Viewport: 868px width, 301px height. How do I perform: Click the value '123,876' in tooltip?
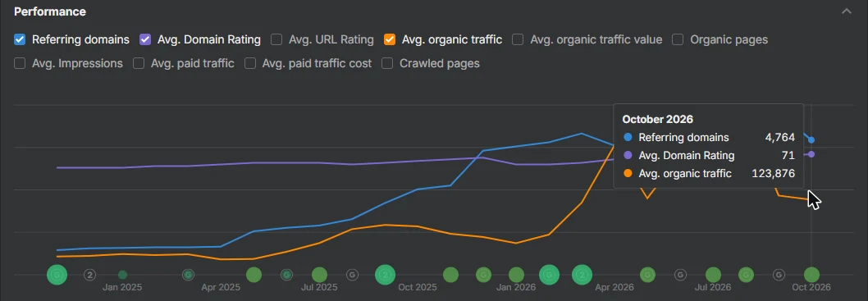774,174
